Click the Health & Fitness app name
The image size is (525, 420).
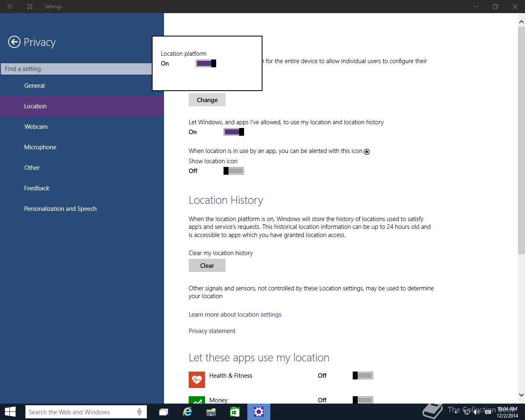pyautogui.click(x=231, y=376)
